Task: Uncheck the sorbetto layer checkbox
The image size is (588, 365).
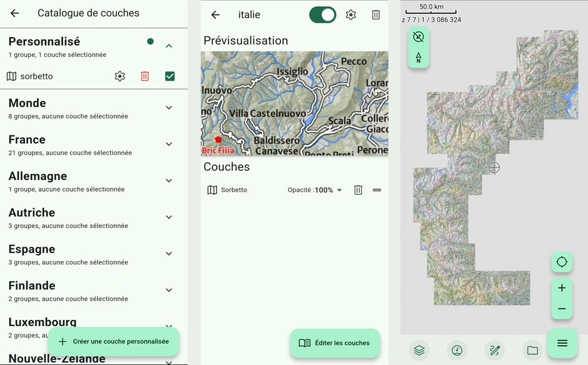Action: [x=170, y=76]
